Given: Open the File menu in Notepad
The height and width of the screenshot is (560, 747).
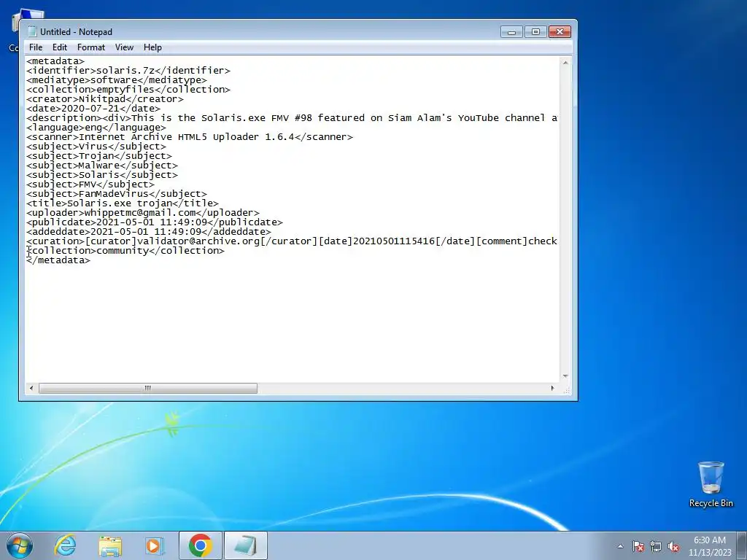Looking at the screenshot, I should tap(35, 47).
